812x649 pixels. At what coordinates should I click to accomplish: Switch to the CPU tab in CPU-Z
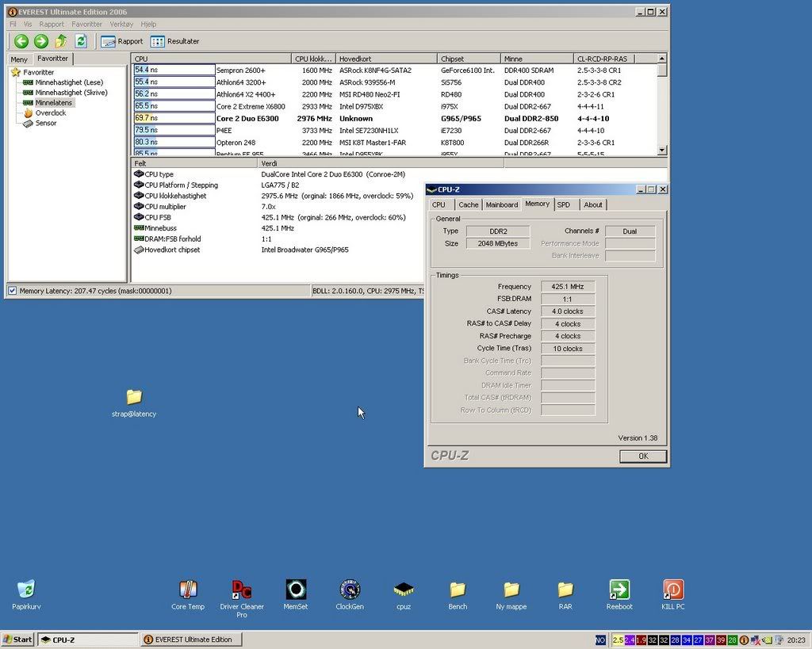tap(439, 205)
